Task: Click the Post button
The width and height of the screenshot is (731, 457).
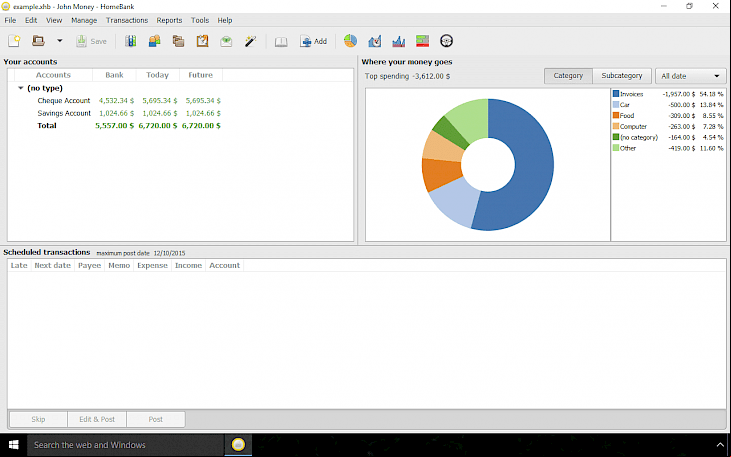Action: click(x=156, y=419)
